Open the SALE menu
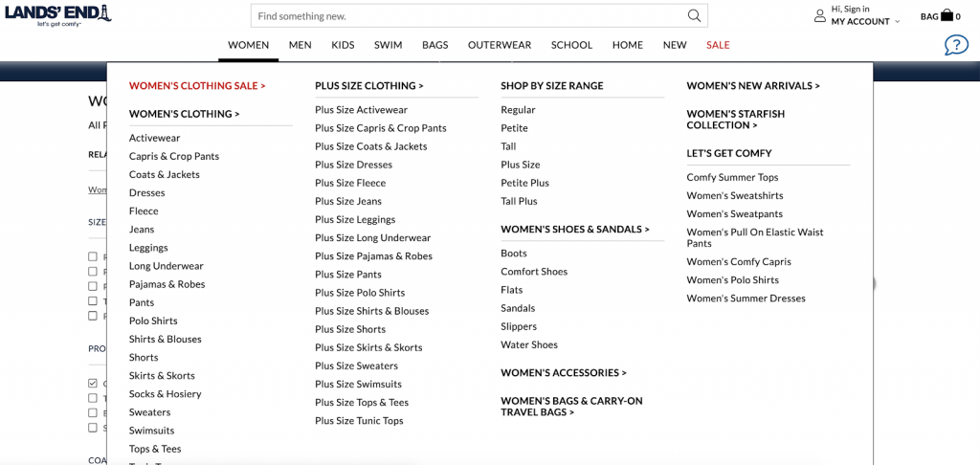This screenshot has height=465, width=980. coord(718,45)
